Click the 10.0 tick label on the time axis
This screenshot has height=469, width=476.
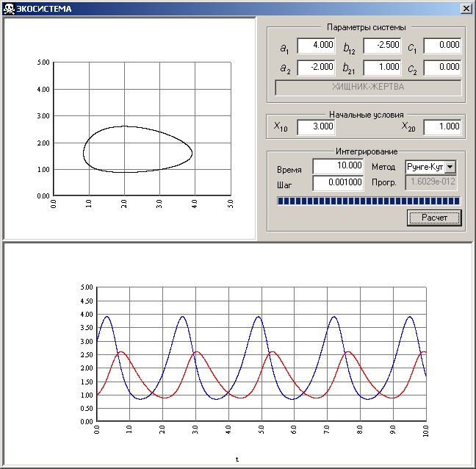426,431
